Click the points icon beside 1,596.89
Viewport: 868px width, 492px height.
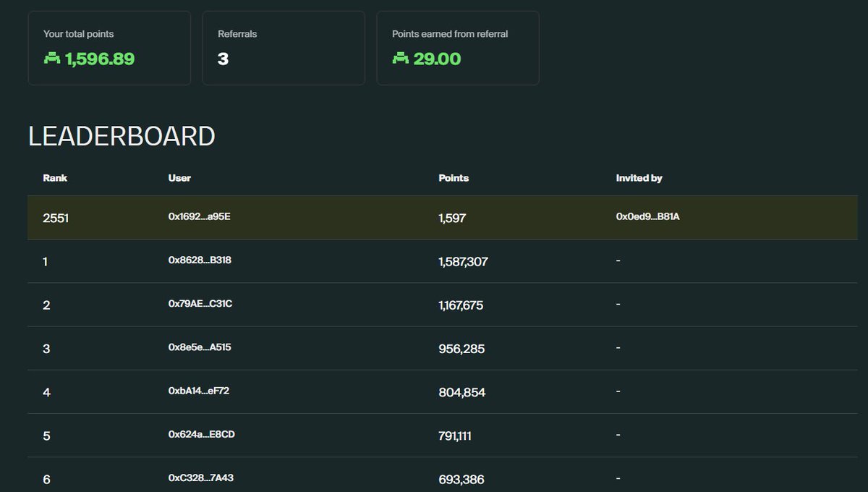point(51,59)
